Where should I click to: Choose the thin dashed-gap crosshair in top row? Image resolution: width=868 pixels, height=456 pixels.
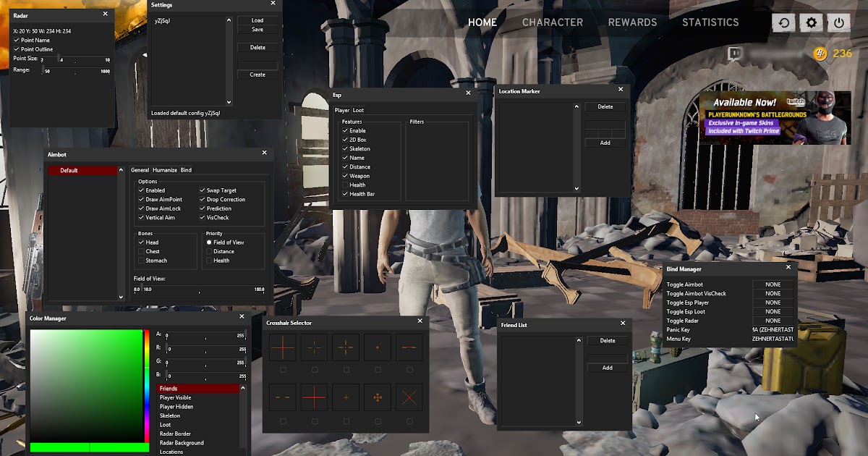click(314, 348)
